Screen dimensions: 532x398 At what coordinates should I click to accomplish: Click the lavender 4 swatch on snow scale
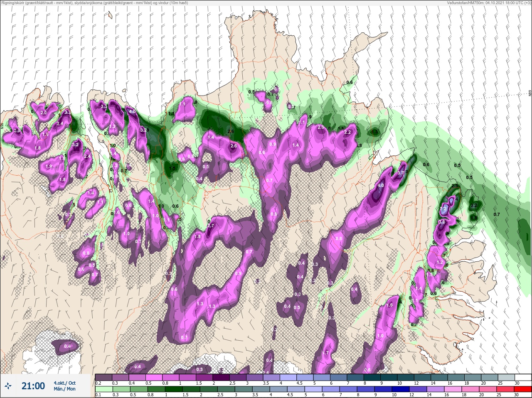[288, 377]
